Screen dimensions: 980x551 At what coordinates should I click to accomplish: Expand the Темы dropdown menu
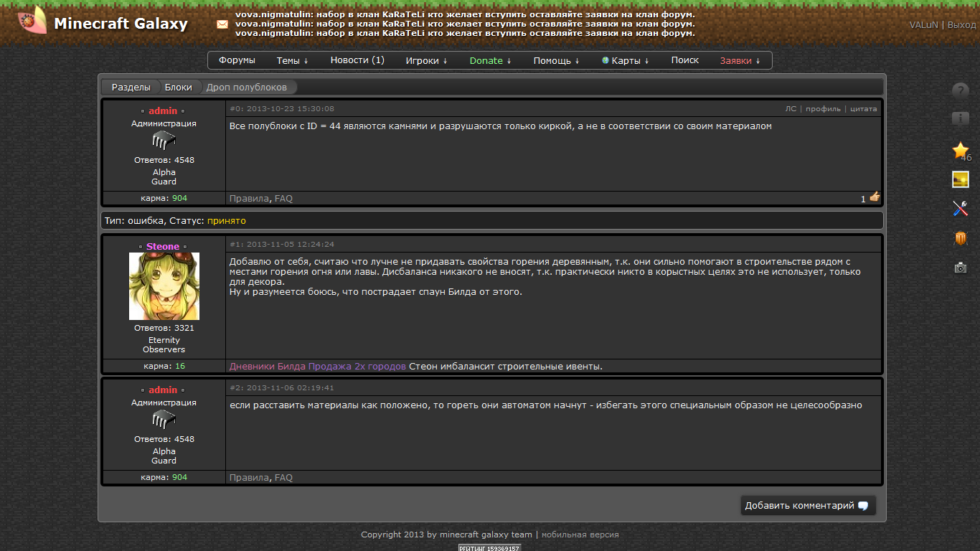292,61
